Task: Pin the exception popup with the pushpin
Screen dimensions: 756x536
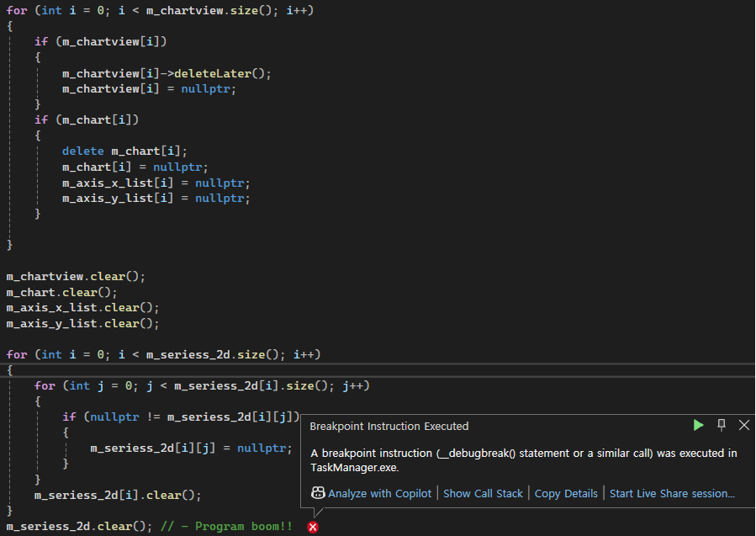Action: point(721,425)
